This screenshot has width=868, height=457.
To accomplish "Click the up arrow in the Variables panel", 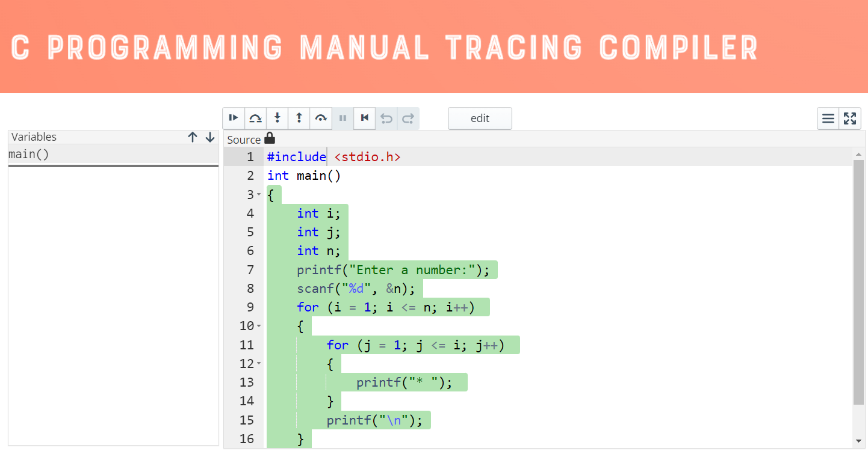I will [x=192, y=136].
